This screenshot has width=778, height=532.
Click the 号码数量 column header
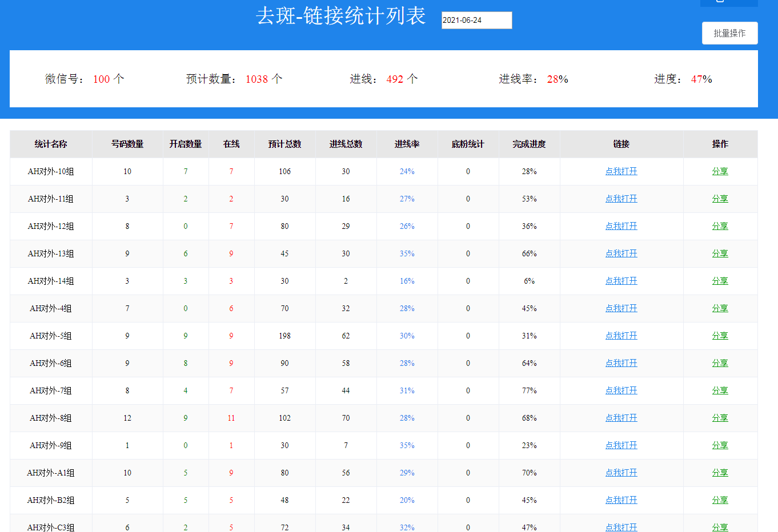point(127,144)
